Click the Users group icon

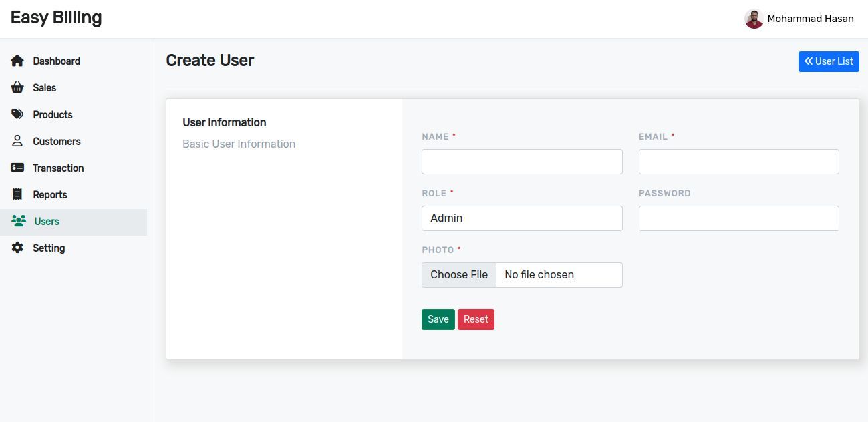pyautogui.click(x=19, y=221)
